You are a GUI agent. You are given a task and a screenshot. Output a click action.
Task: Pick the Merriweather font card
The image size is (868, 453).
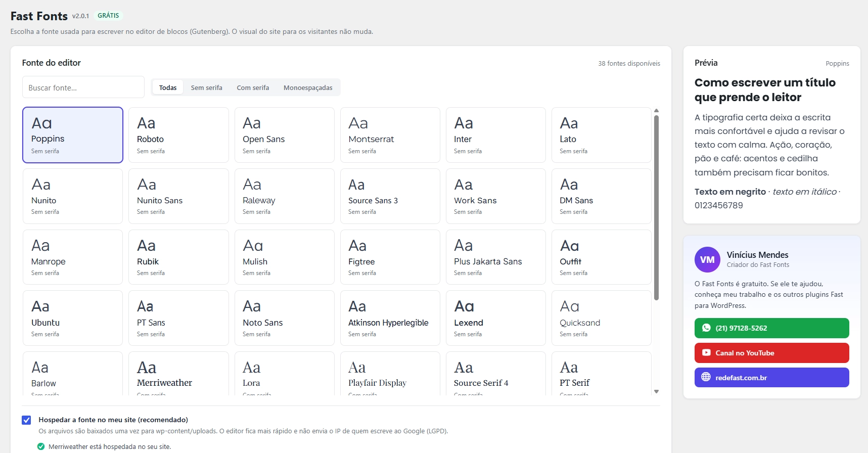tap(178, 374)
